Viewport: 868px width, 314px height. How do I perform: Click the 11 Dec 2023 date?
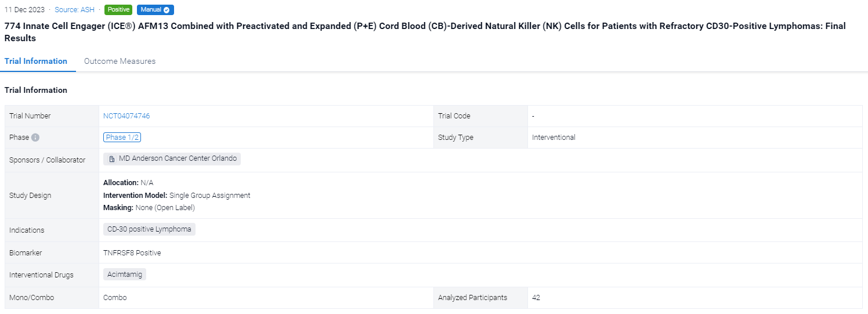[x=24, y=10]
